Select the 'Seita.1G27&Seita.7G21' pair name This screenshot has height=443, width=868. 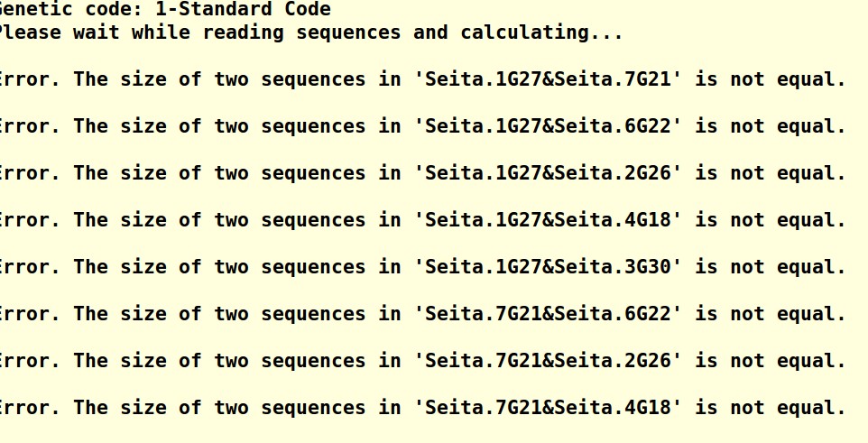[x=548, y=78]
